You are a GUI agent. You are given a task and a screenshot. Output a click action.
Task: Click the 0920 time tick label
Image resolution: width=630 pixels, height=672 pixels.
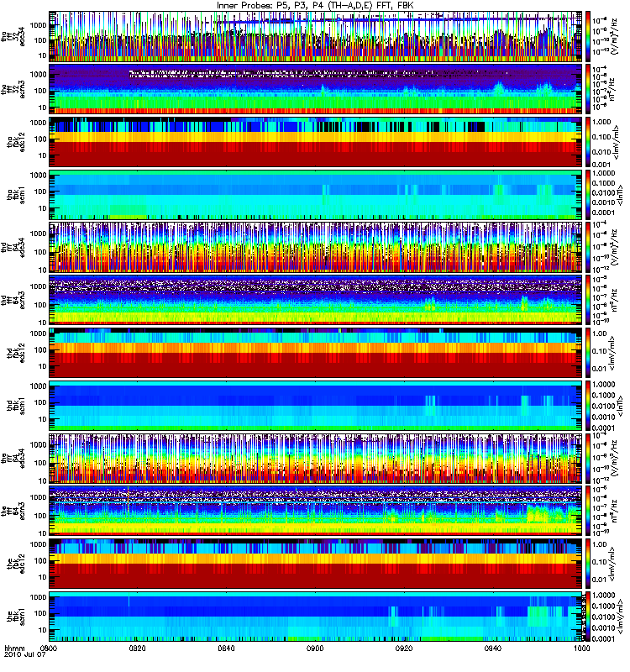pos(404,648)
